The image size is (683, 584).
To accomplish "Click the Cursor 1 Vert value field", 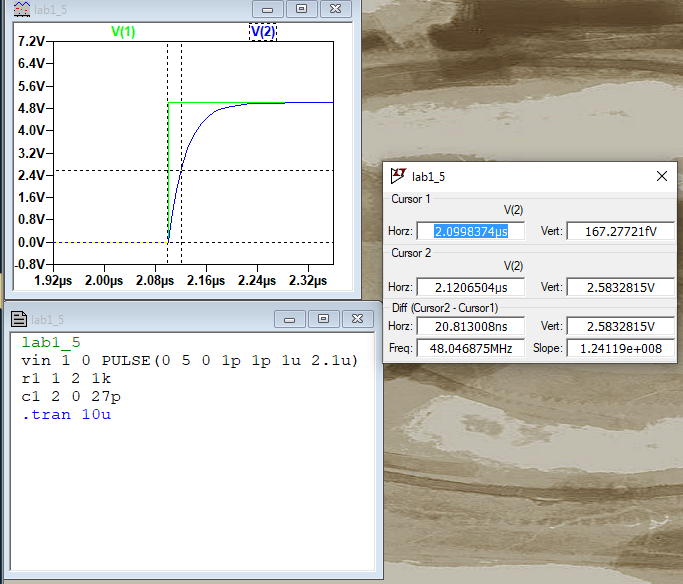I will click(x=620, y=231).
